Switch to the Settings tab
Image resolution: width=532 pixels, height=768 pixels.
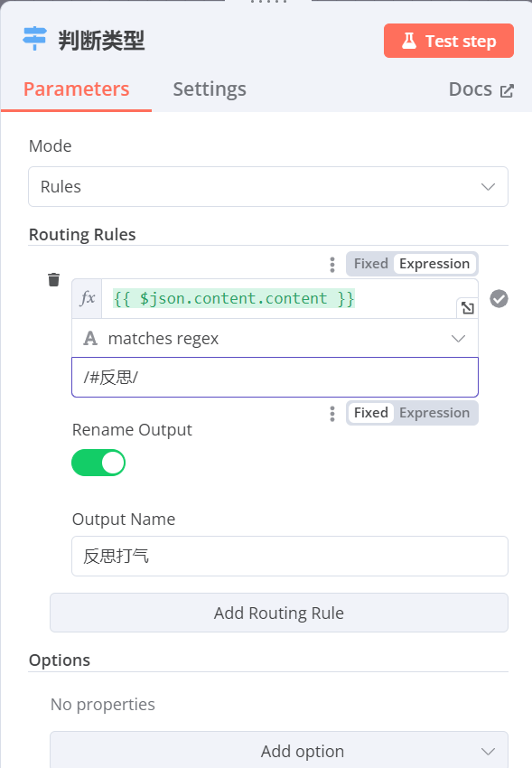tap(210, 89)
